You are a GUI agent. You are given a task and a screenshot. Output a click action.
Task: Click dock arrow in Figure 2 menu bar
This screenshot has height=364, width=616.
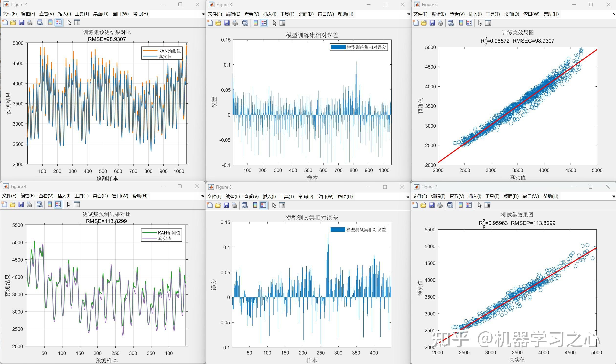[203, 14]
